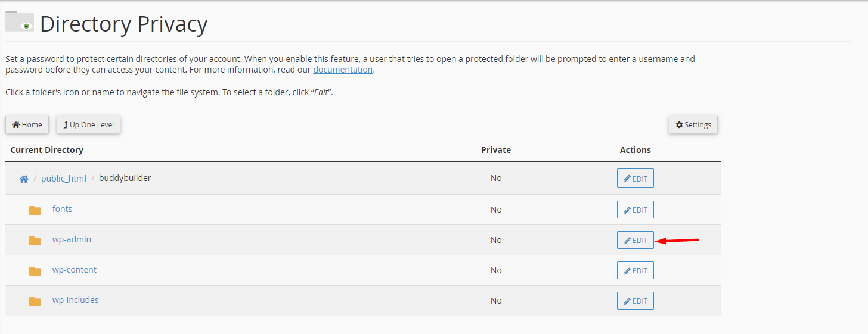Go to Home directory button
Viewport: 868px width, 334px height.
27,125
